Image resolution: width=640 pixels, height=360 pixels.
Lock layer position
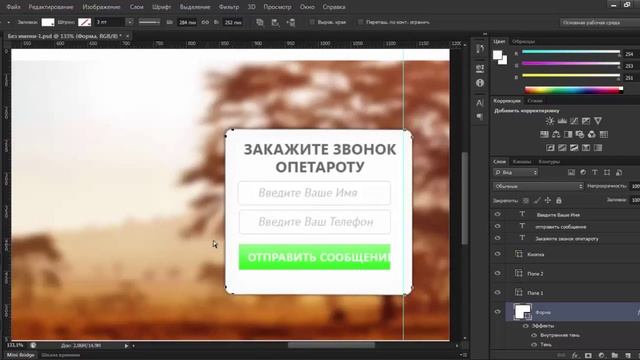548,200
